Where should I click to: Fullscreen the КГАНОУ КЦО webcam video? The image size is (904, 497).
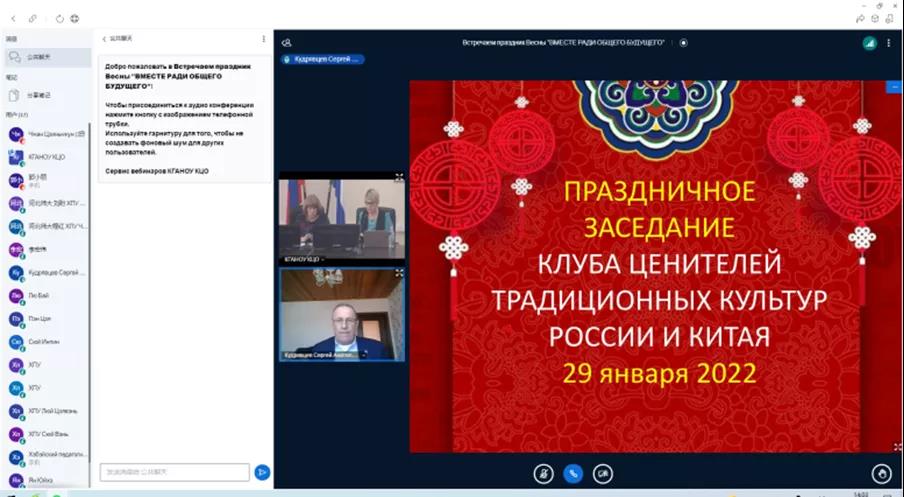399,177
